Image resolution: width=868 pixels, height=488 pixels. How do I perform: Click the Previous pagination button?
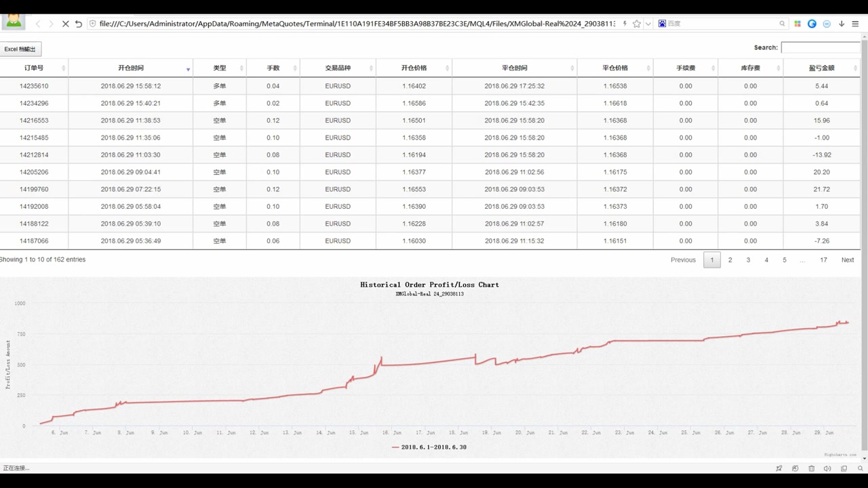click(683, 260)
